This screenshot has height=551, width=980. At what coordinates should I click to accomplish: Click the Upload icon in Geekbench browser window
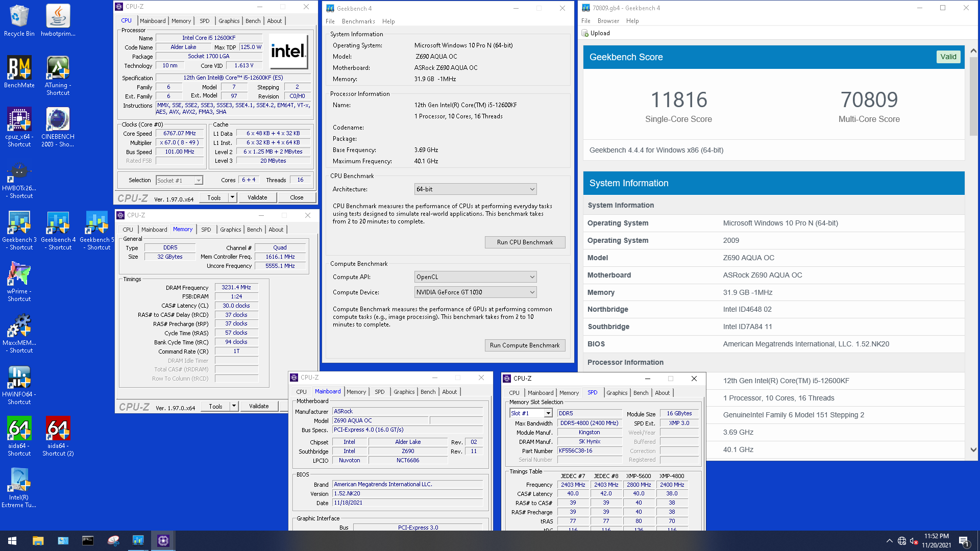click(x=585, y=33)
